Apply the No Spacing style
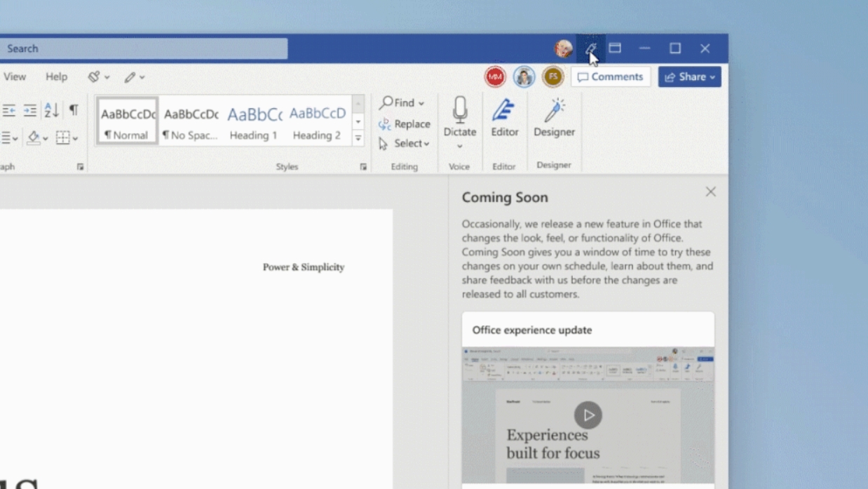 tap(190, 121)
